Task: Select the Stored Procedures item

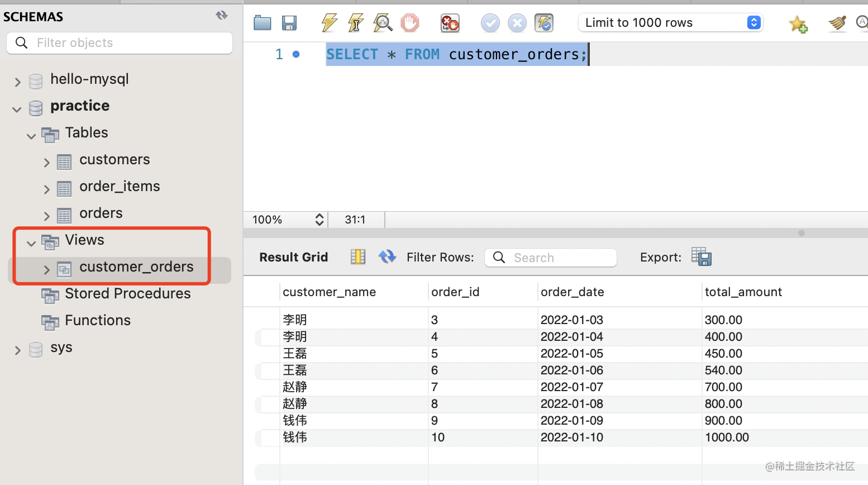Action: point(127,294)
